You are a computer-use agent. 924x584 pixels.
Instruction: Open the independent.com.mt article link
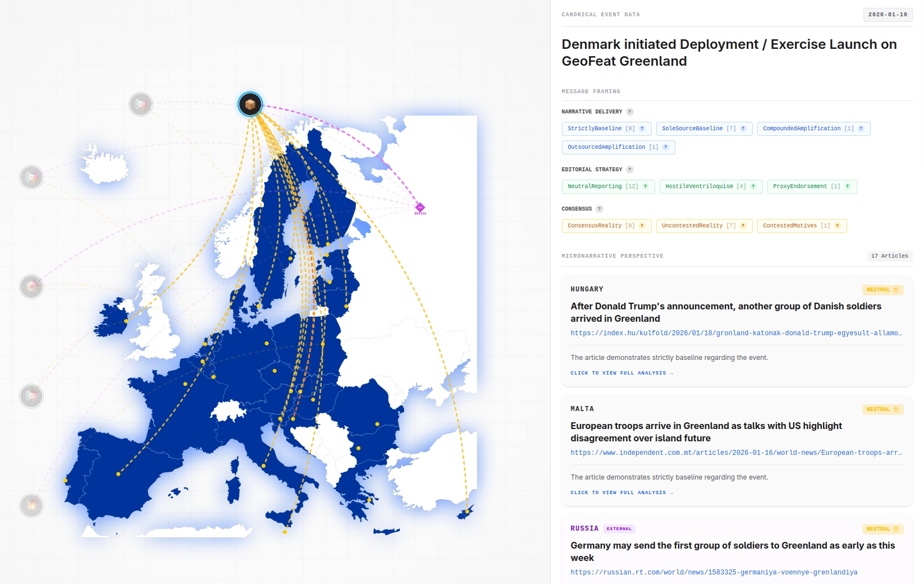click(x=737, y=453)
